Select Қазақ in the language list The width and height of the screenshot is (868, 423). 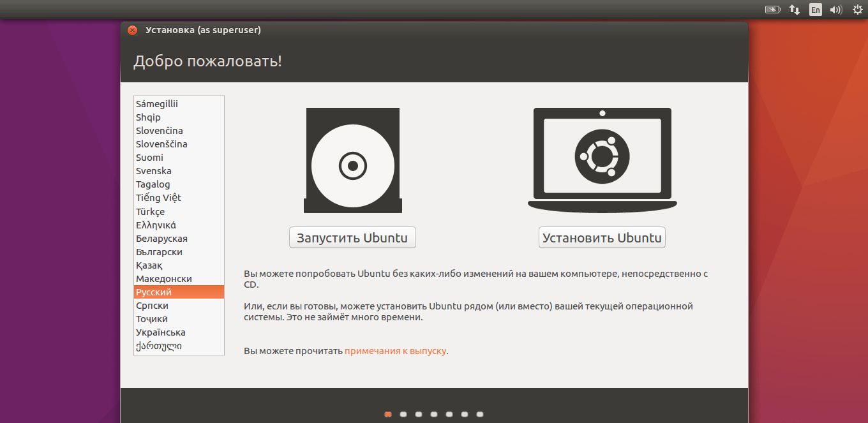click(x=179, y=265)
